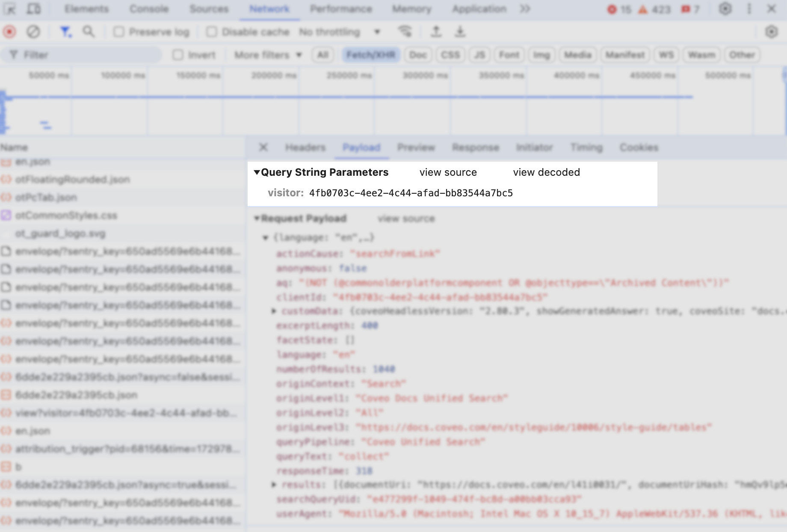Type in the network Filter input field

81,55
